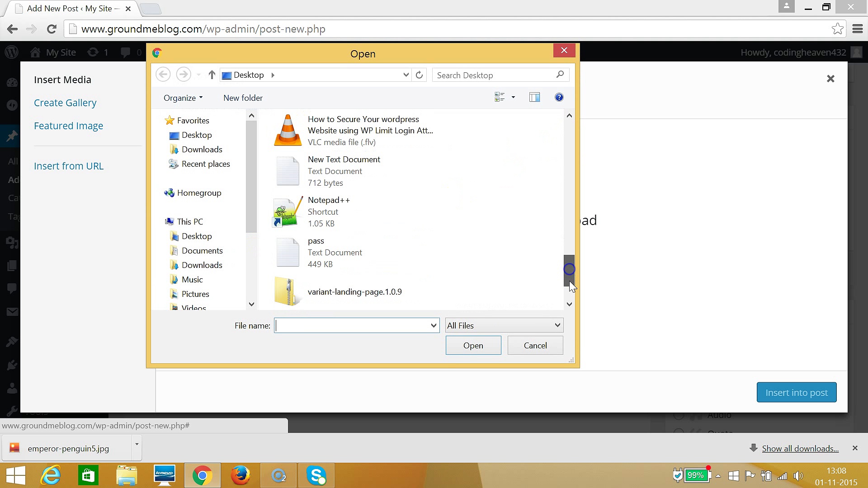Viewport: 868px width, 488px height.
Task: Click the up-one-level arrow in file dialog
Action: [x=212, y=75]
